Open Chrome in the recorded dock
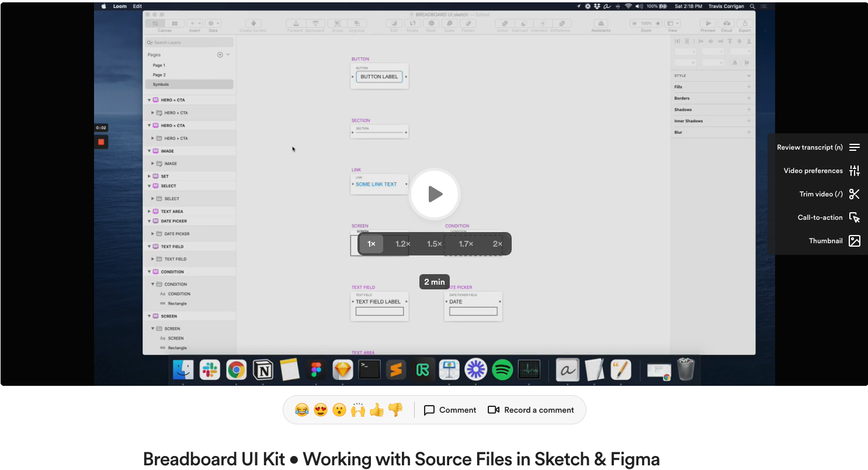868x470 pixels. [236, 369]
